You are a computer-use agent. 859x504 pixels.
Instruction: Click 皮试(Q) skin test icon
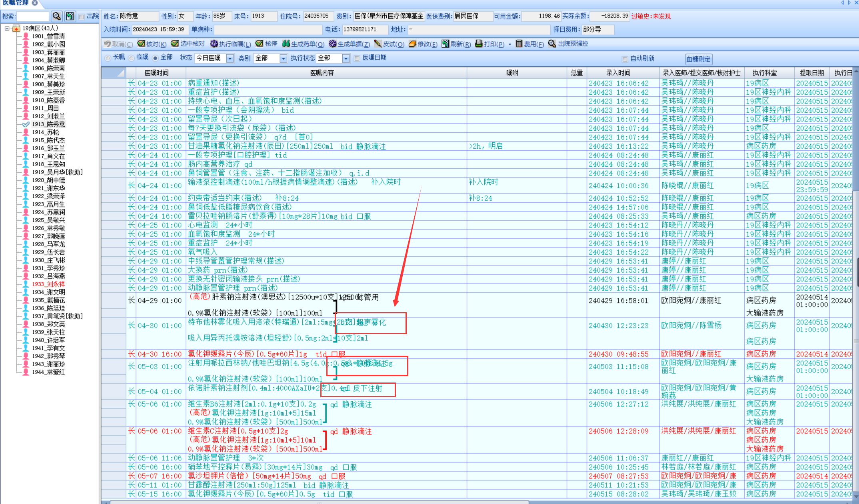[378, 44]
